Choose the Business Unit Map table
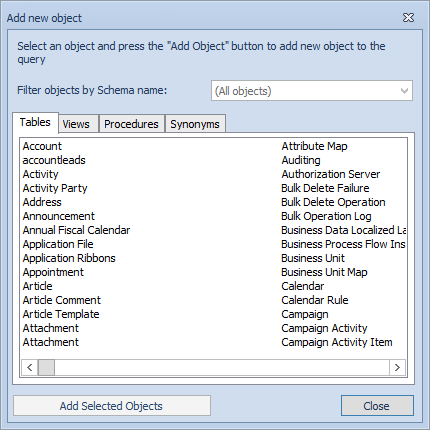Screen dimensions: 430x430 point(324,272)
